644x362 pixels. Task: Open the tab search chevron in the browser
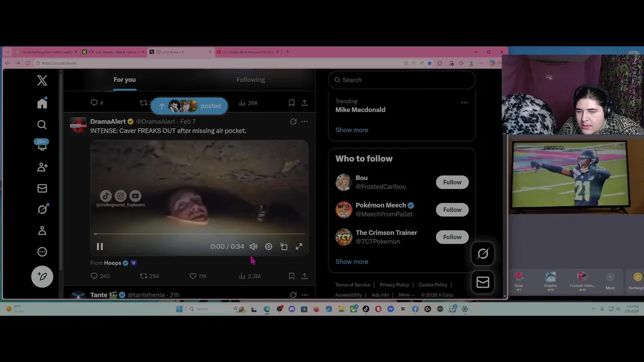pyautogui.click(x=7, y=52)
